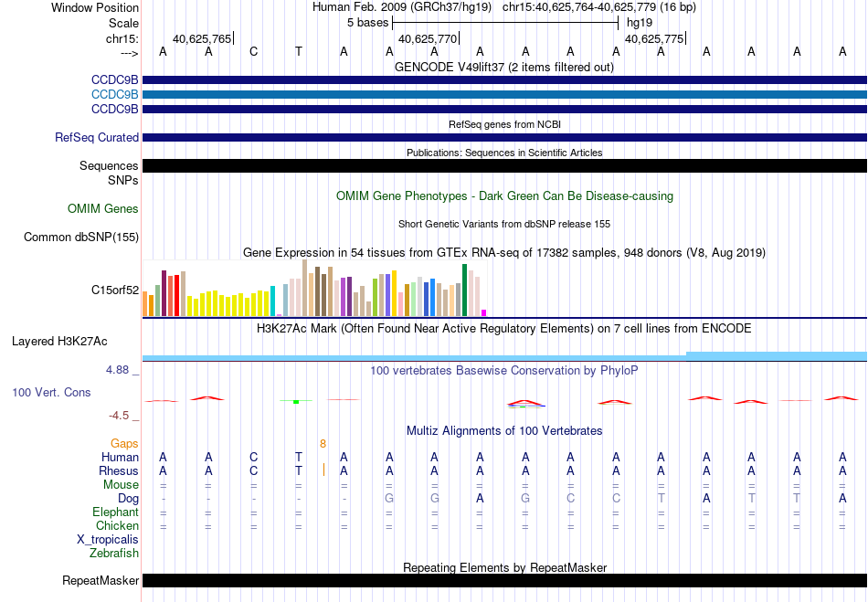This screenshot has width=868, height=602.
Task: Click the tall dark green GTEx expression bar
Action: [464, 290]
